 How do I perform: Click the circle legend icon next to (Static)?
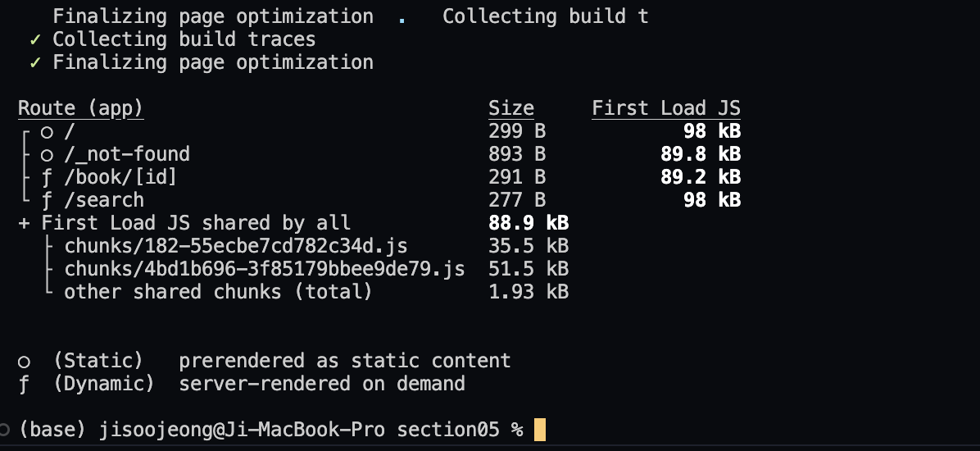coord(24,362)
